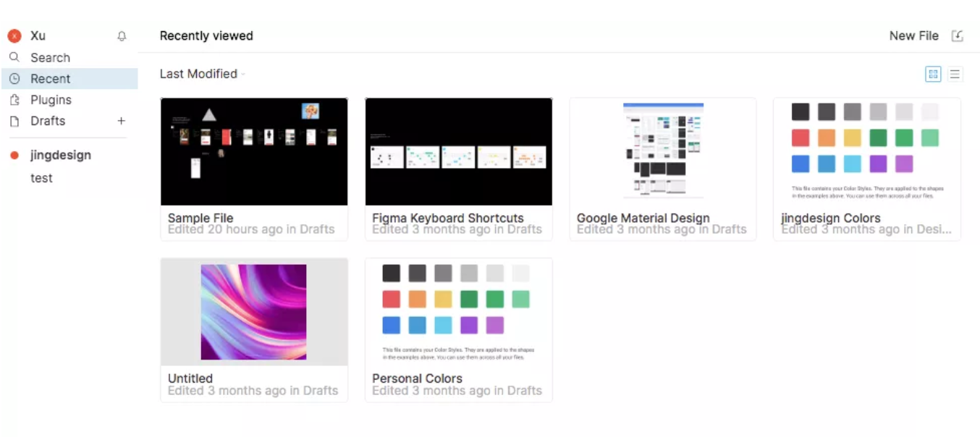
Task: Open the Search item in sidebar
Action: pos(69,57)
